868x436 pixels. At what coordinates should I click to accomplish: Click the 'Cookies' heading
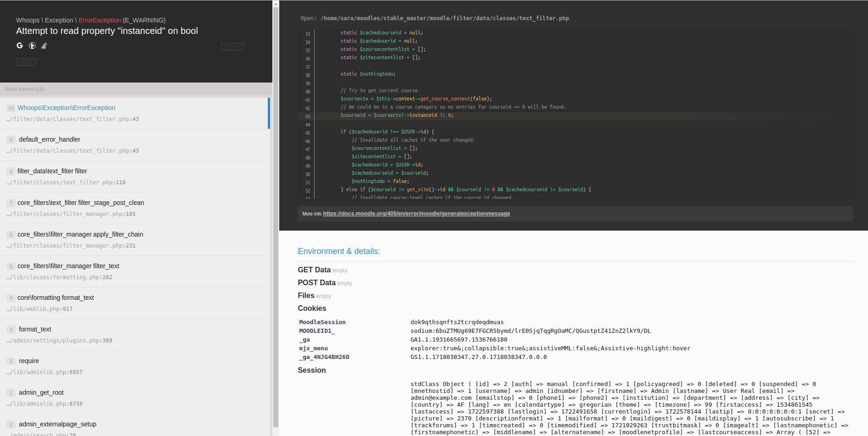(312, 309)
